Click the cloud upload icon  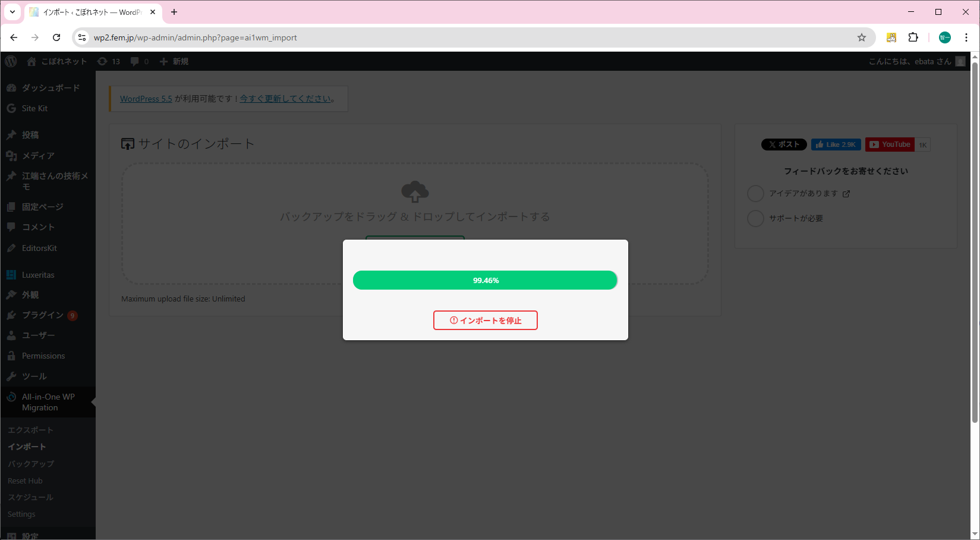(415, 192)
